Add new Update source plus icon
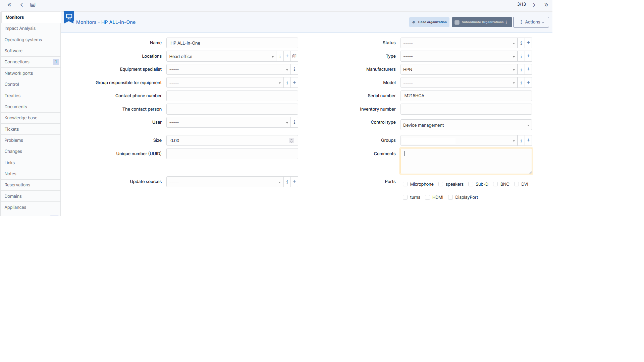 coord(294,182)
